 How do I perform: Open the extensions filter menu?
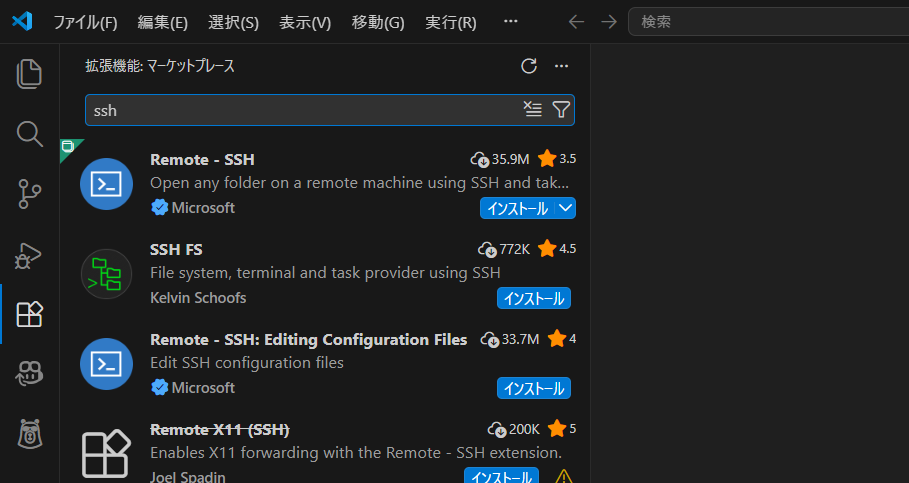(x=561, y=109)
